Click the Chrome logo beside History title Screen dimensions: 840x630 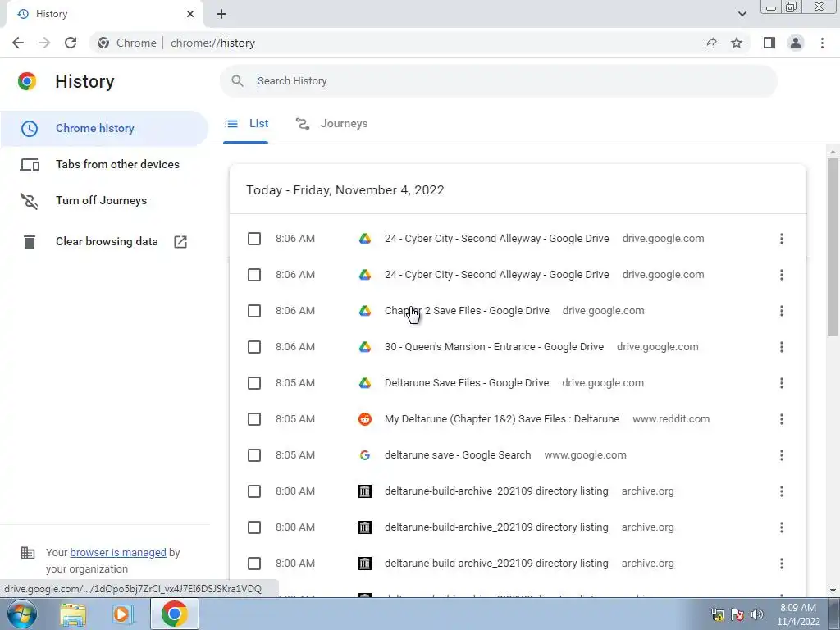pos(27,81)
